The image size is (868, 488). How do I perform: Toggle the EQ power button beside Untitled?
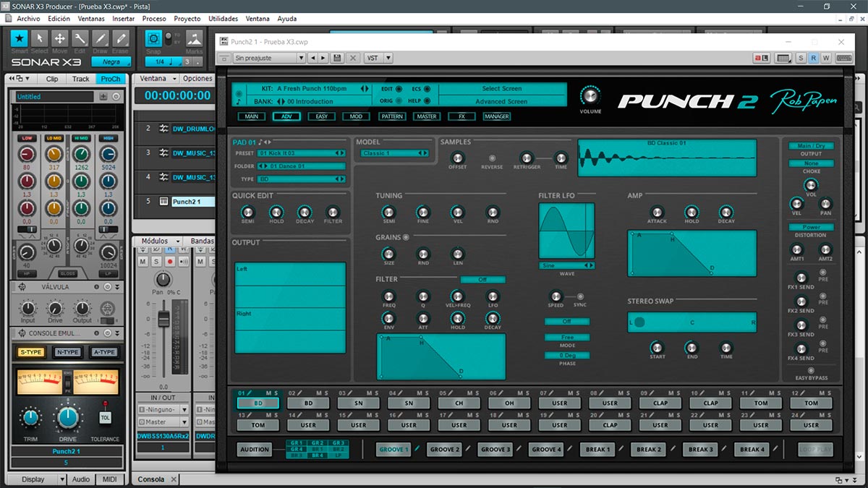[x=116, y=96]
